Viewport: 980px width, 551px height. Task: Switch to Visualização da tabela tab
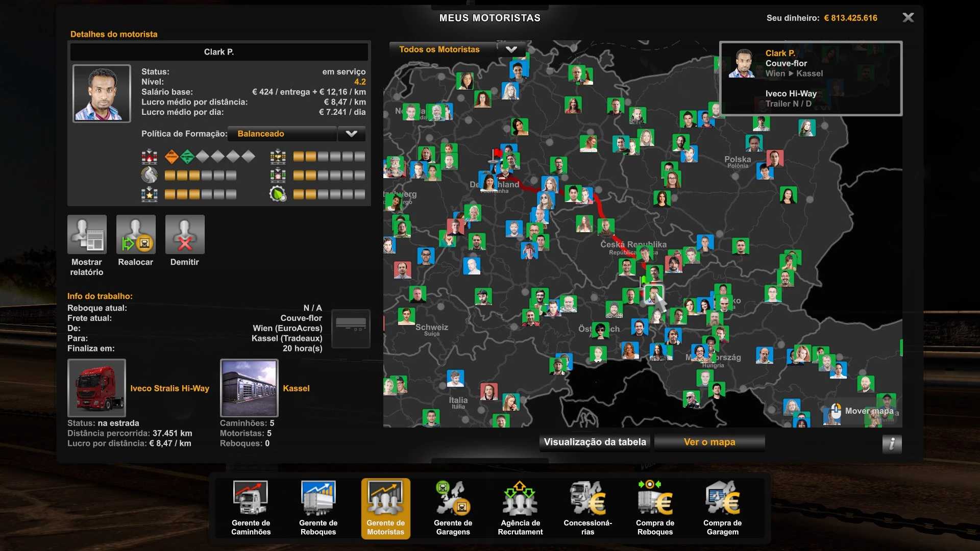pos(595,442)
